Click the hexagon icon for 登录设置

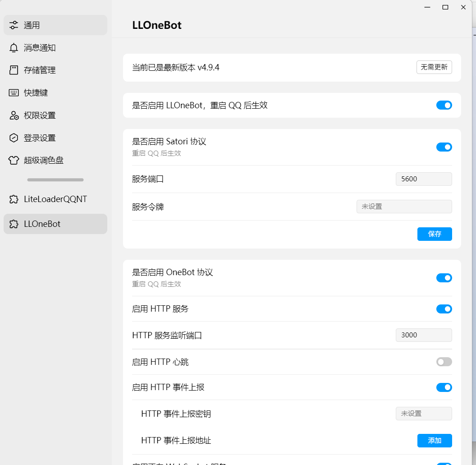click(x=14, y=138)
